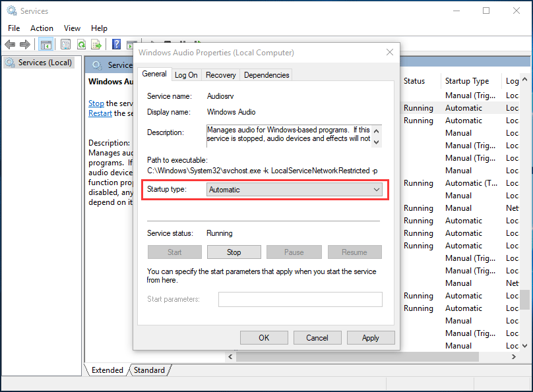Click the horizontal scrollbar right arrow
Image resolution: width=533 pixels, height=392 pixels.
(x=514, y=356)
